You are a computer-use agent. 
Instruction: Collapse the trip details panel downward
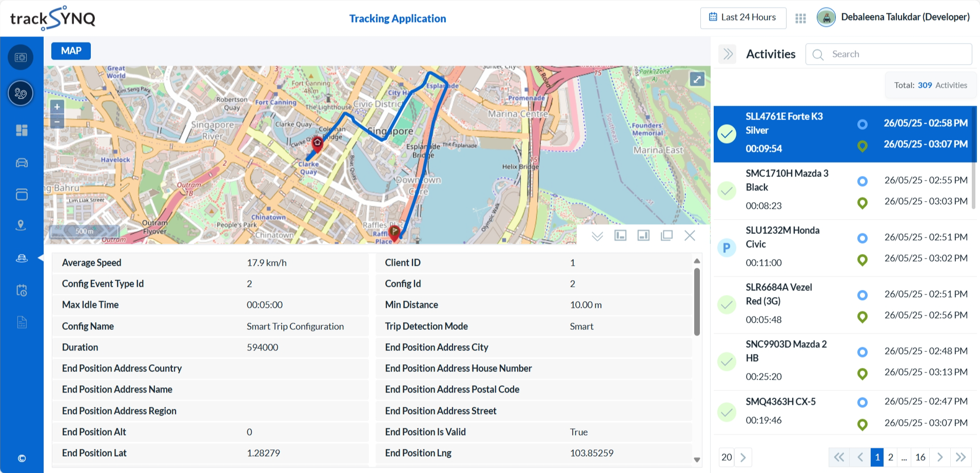click(597, 235)
